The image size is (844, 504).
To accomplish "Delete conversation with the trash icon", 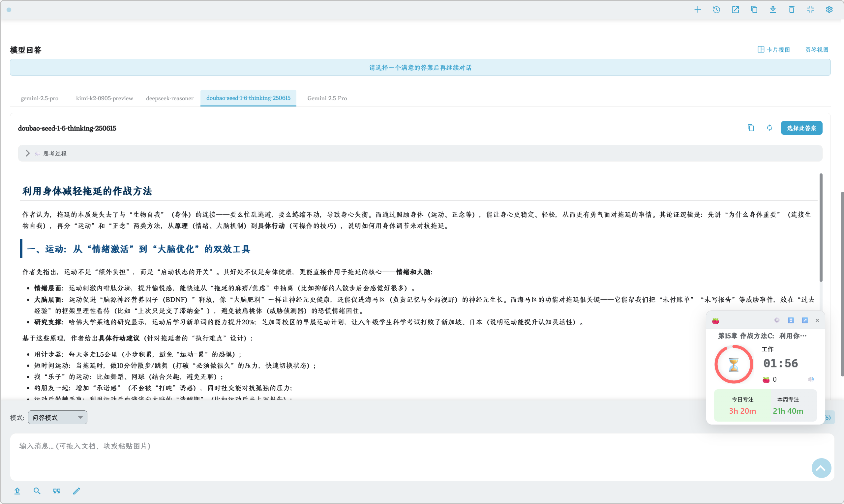I will 791,10.
